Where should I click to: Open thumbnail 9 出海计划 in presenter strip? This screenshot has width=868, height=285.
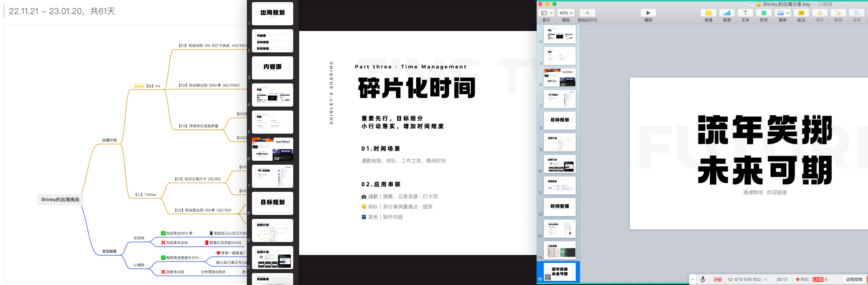click(x=273, y=230)
